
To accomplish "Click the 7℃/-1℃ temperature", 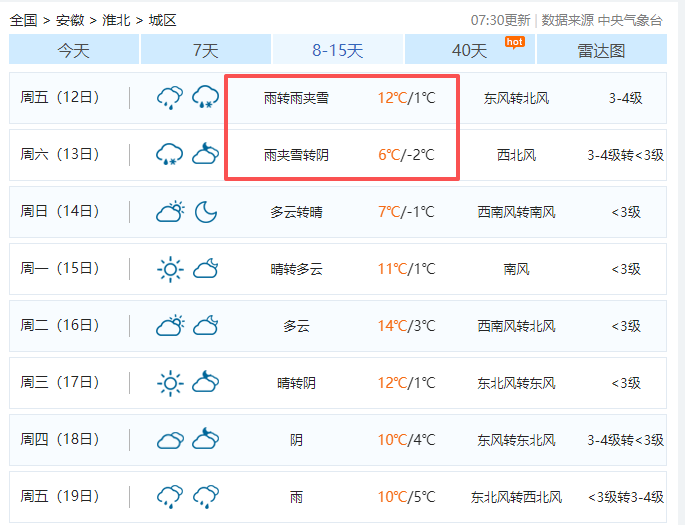I will (x=406, y=212).
